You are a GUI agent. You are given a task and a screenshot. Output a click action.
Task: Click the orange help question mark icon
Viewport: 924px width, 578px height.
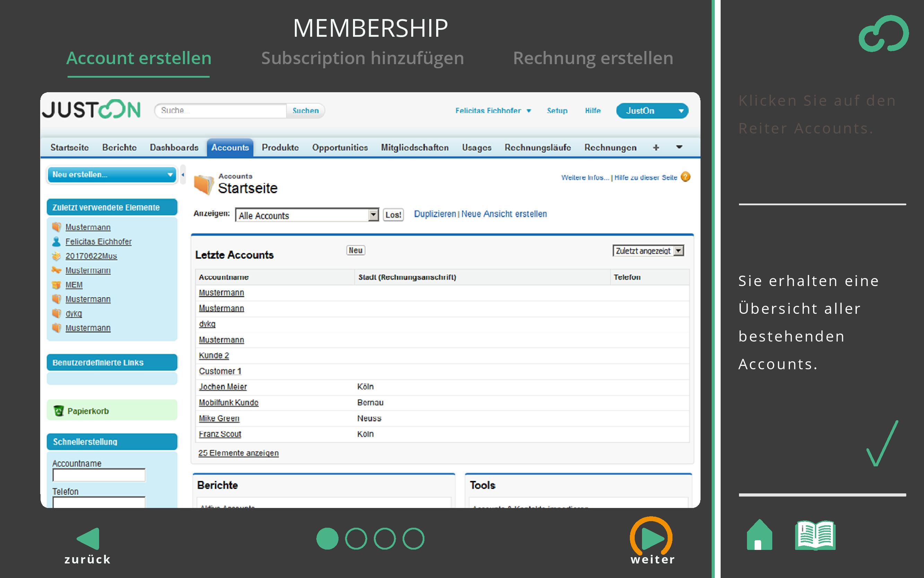(686, 177)
